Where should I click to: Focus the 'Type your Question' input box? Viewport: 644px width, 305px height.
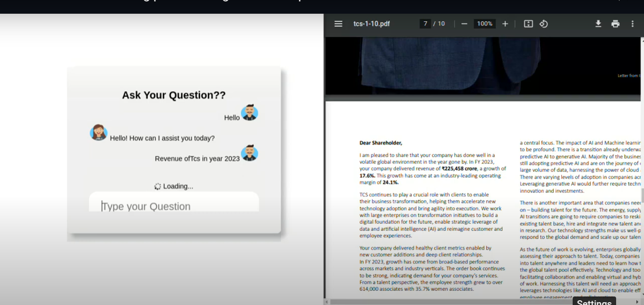click(x=174, y=206)
